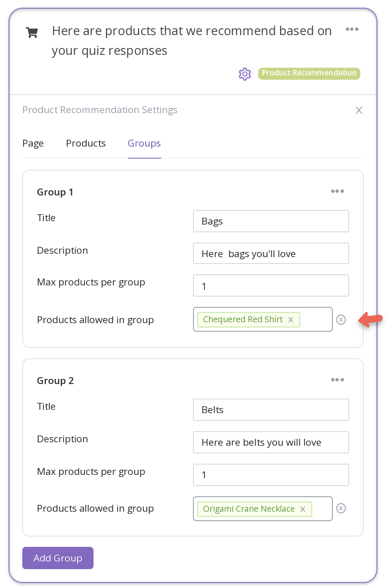Open Group 1 three-dot options menu
The image size is (386, 588).
338,191
